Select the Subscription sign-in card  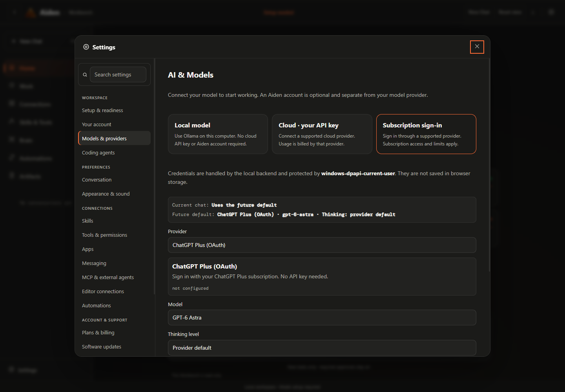pos(426,134)
